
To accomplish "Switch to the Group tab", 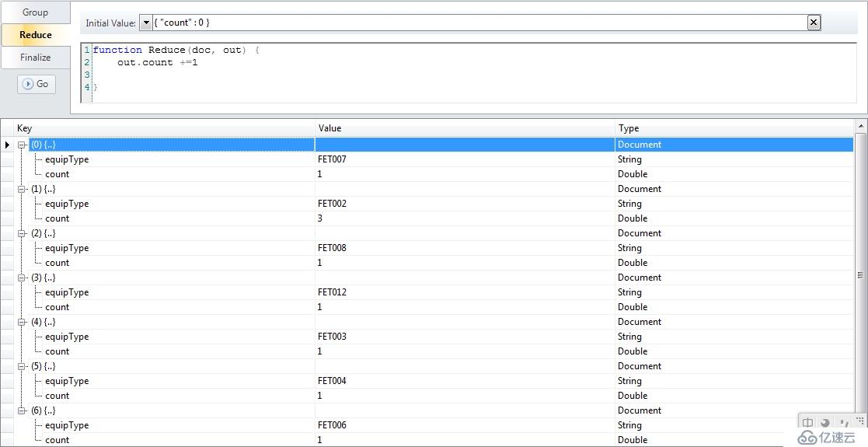I will (36, 12).
